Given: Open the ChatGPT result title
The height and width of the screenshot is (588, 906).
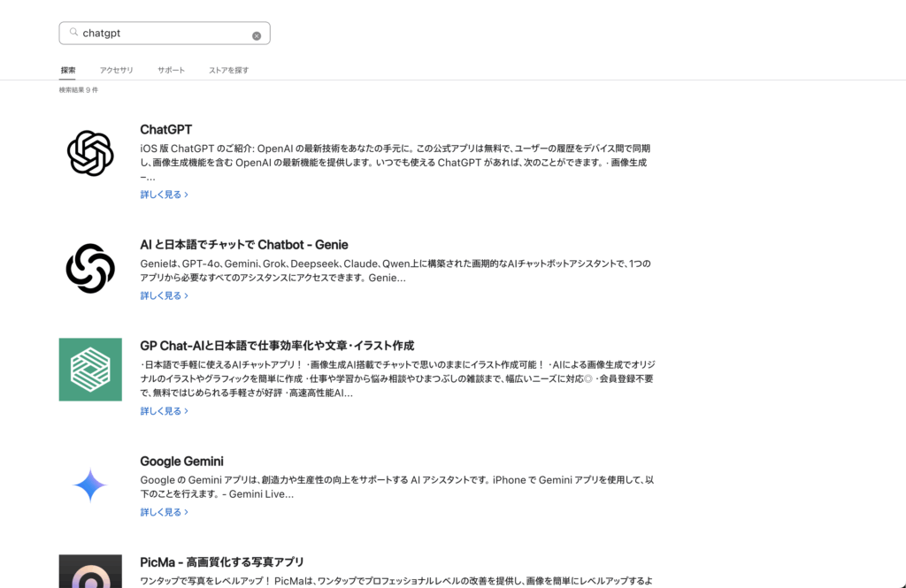Looking at the screenshot, I should pos(165,129).
